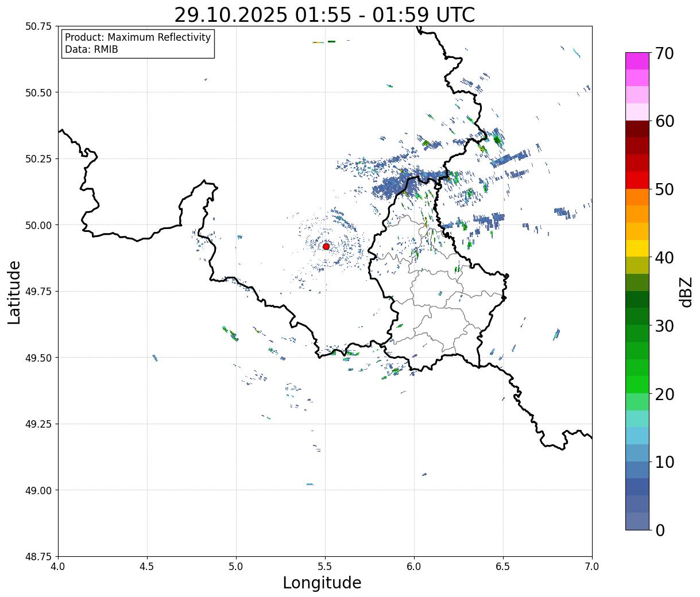Click the colorbar tick label 60
Viewport: 700px width, 597px height.
pyautogui.click(x=664, y=121)
